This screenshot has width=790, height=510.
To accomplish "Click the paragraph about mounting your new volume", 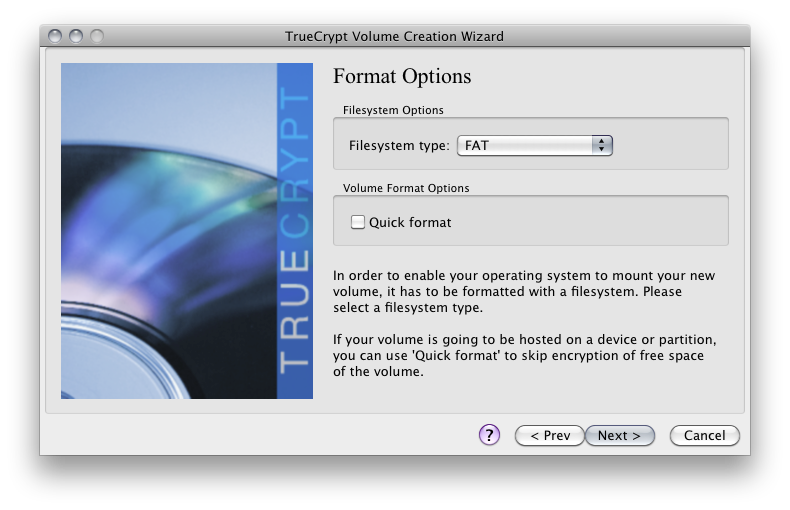I will [x=524, y=291].
